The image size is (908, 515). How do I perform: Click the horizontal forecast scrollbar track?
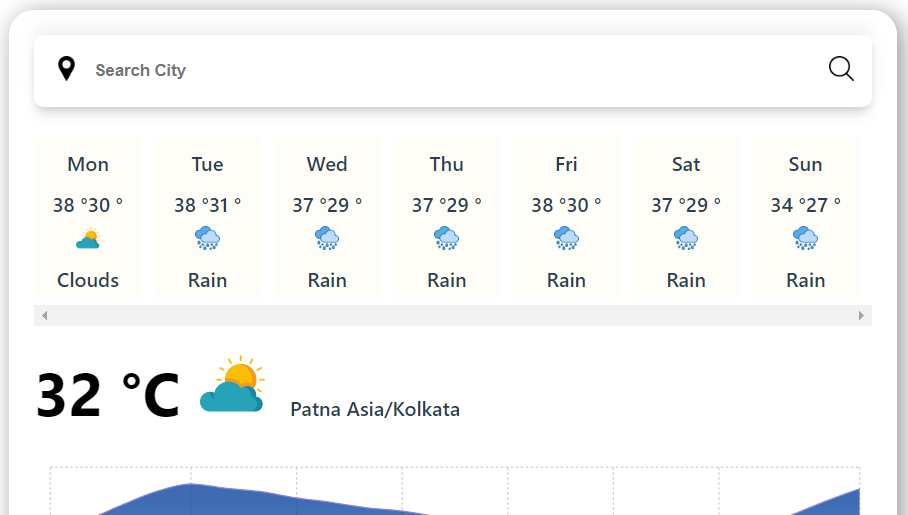[450, 316]
